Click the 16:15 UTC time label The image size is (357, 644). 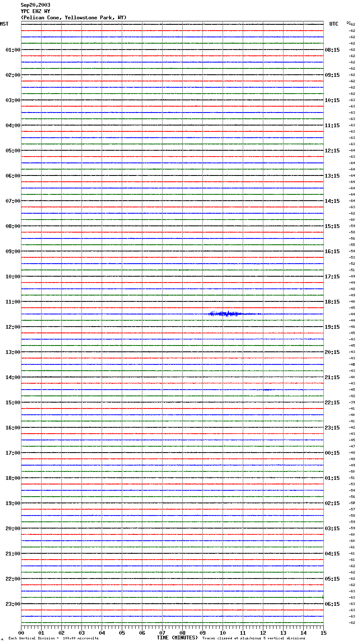332,251
